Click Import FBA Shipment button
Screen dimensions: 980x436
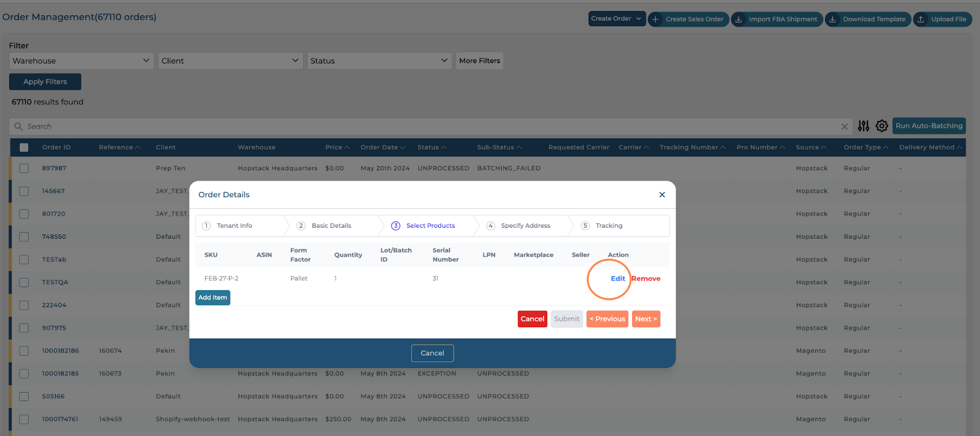tap(776, 19)
